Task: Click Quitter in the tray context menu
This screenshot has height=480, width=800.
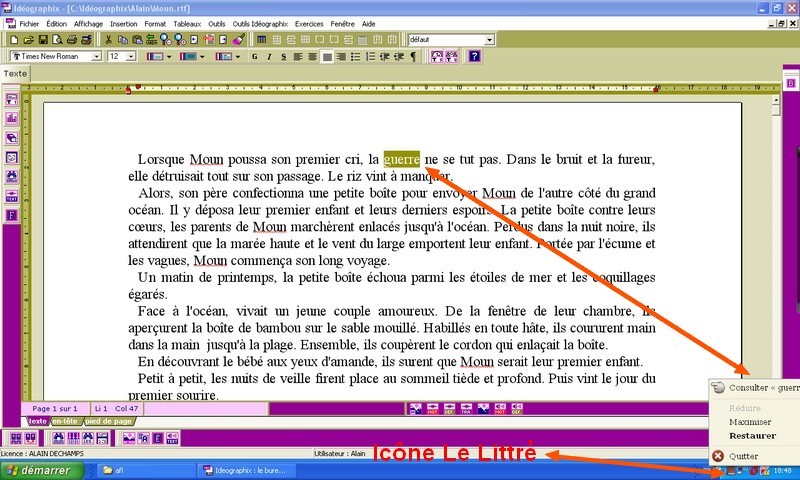Action: [742, 456]
